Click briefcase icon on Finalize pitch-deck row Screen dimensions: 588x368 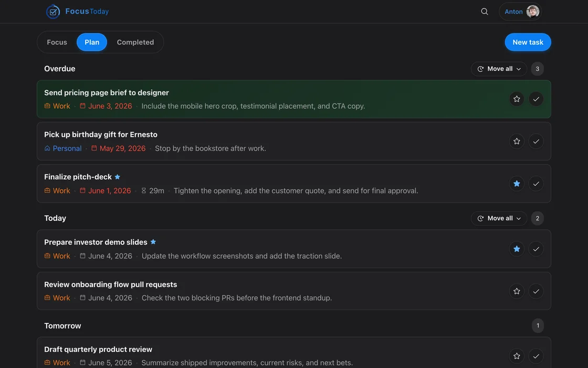[x=47, y=191]
